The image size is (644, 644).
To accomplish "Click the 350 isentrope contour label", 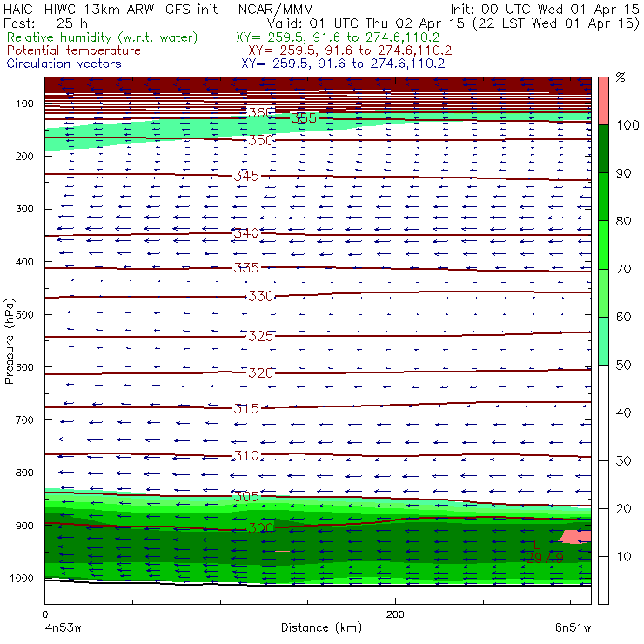I will click(x=260, y=140).
